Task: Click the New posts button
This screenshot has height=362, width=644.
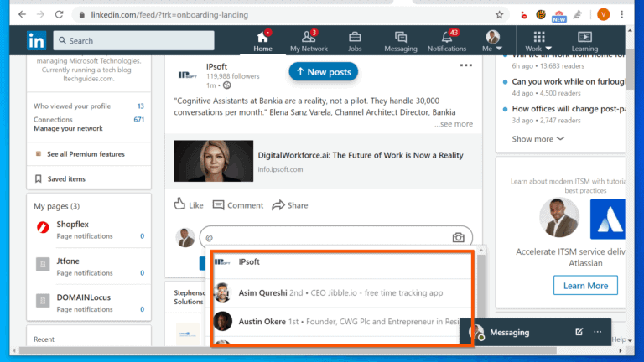Action: click(x=323, y=72)
